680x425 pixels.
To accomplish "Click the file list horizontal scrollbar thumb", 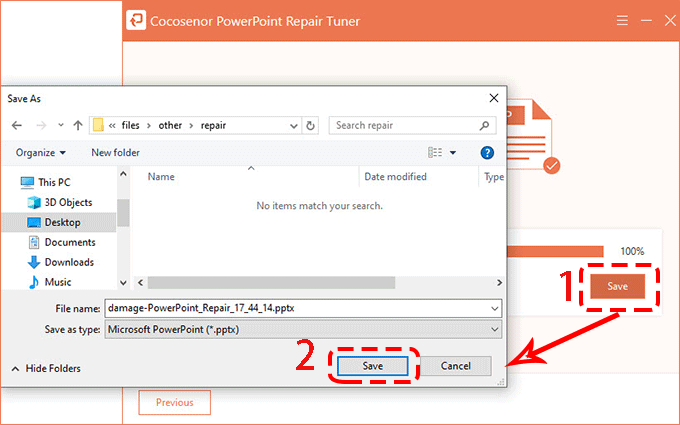I will tap(271, 283).
